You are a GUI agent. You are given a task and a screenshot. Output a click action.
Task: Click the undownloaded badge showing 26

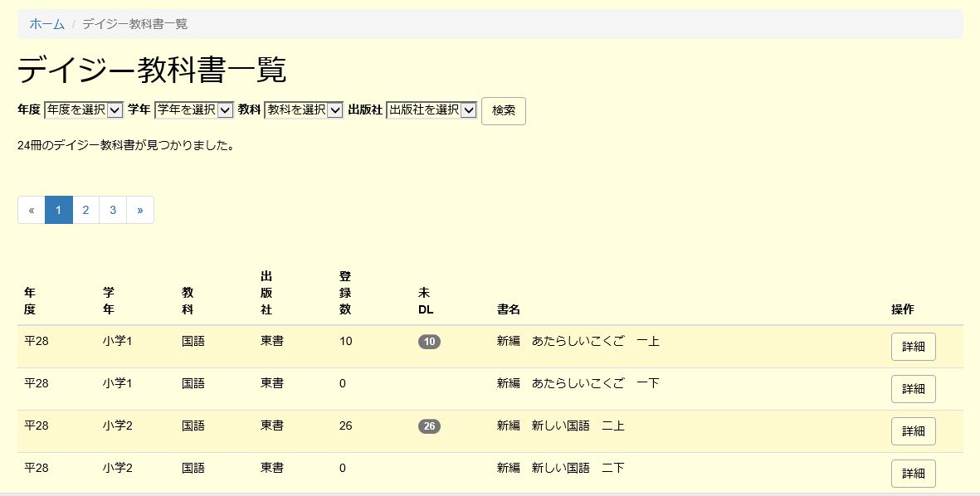(x=429, y=426)
